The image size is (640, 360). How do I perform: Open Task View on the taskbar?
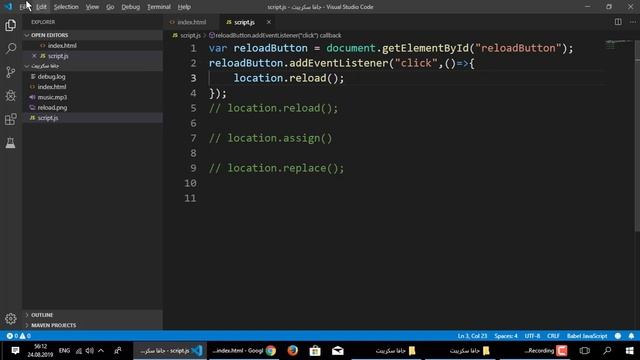tap(584, 351)
